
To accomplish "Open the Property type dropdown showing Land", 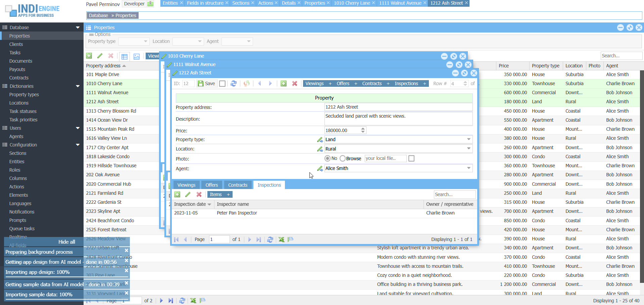I will [x=468, y=139].
